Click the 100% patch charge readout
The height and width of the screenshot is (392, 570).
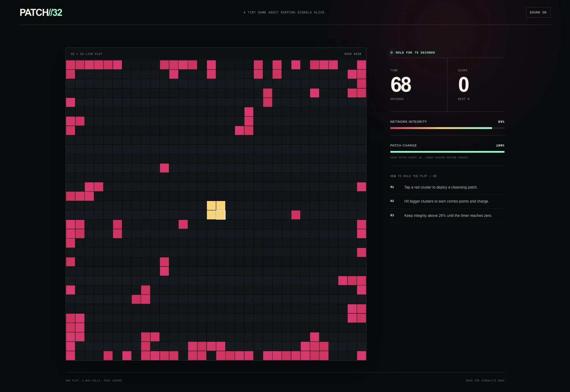point(500,146)
